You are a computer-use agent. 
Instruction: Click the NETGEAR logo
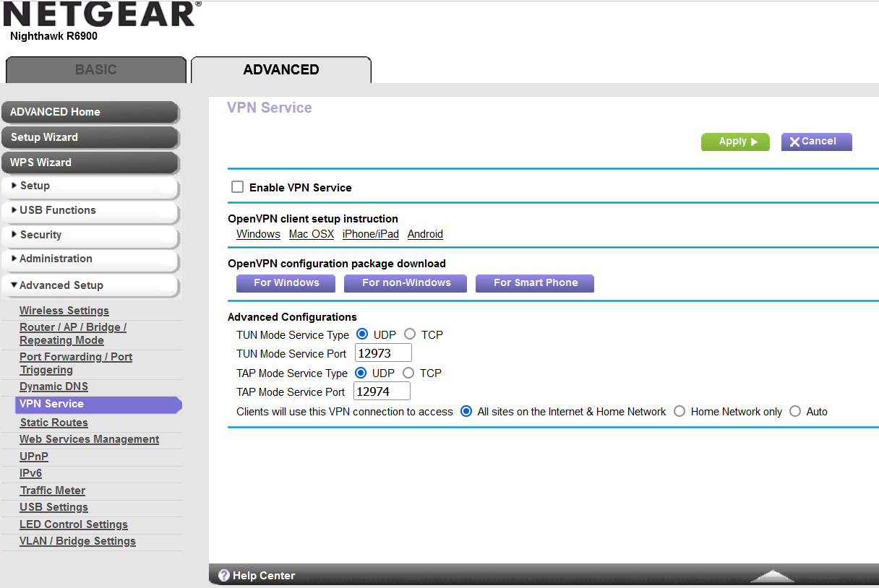pyautogui.click(x=98, y=16)
